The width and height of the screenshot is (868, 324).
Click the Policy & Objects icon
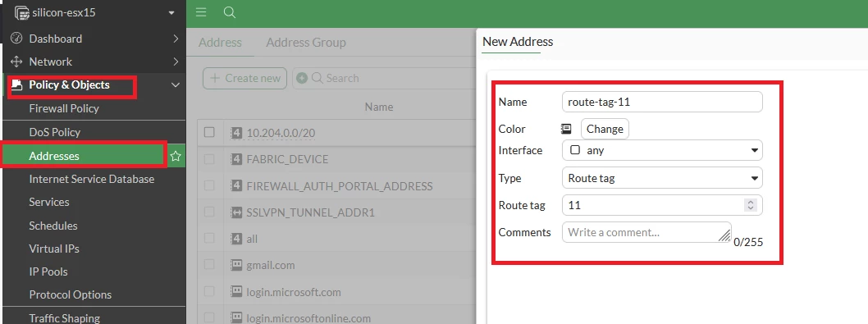(x=17, y=84)
